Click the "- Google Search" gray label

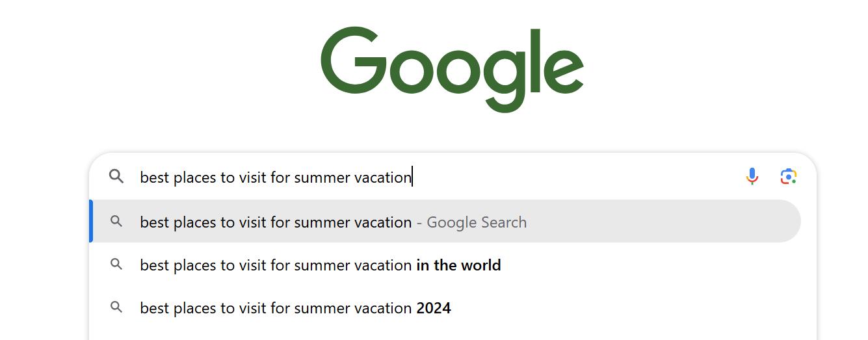(x=471, y=222)
